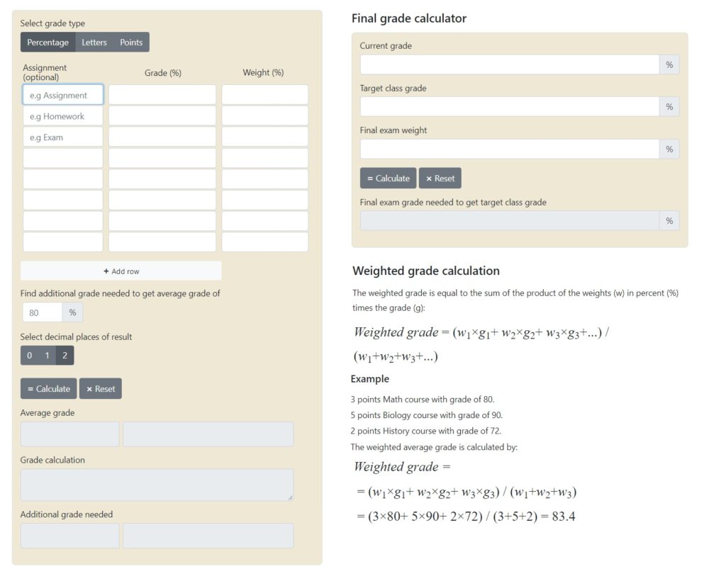Click the Final grade calculator heading

[x=408, y=18]
